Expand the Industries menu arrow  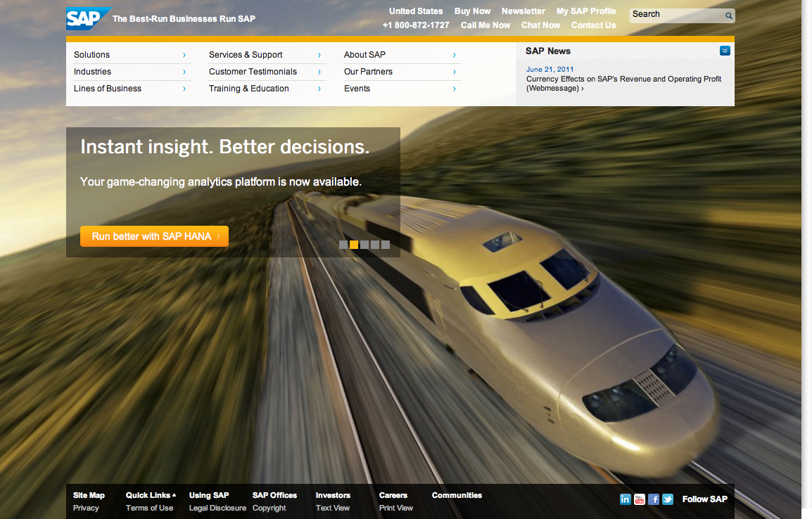point(184,72)
